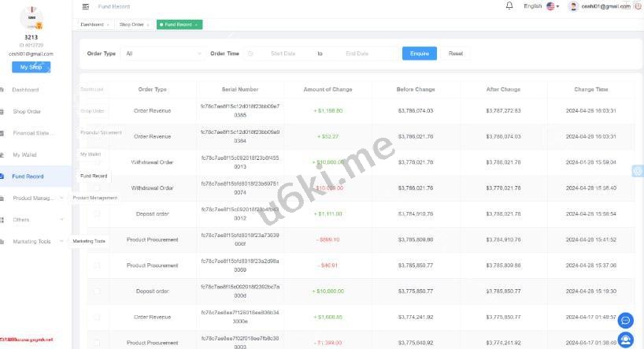Image resolution: width=644 pixels, height=349 pixels.
Task: Open notifications via the bell icon
Action: (x=509, y=6)
